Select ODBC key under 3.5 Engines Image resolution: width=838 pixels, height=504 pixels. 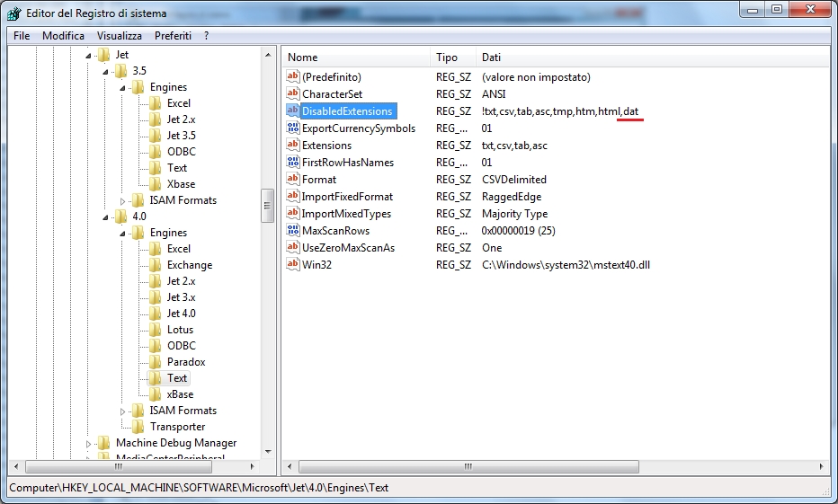[x=181, y=152]
